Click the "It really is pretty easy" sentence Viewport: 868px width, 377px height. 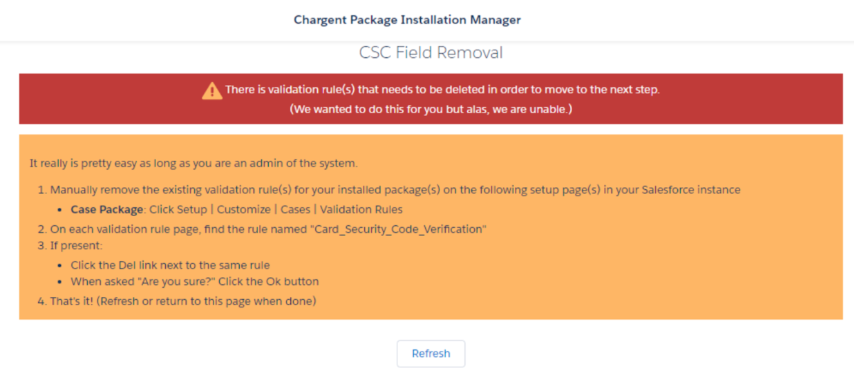[x=194, y=164]
